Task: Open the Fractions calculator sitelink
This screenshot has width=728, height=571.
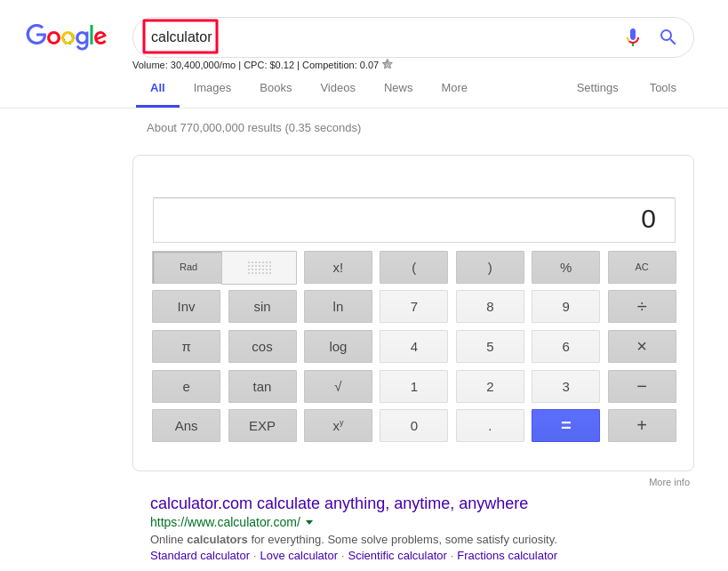Action: (507, 556)
